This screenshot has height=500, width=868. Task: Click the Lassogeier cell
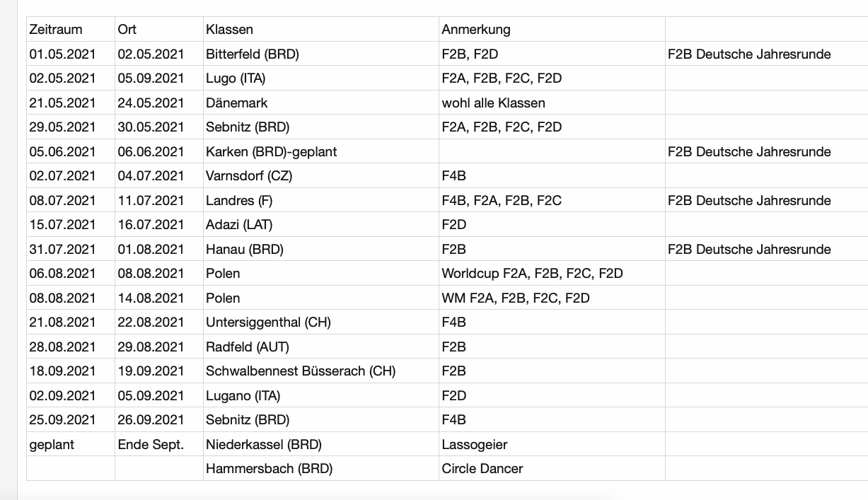coord(552,444)
